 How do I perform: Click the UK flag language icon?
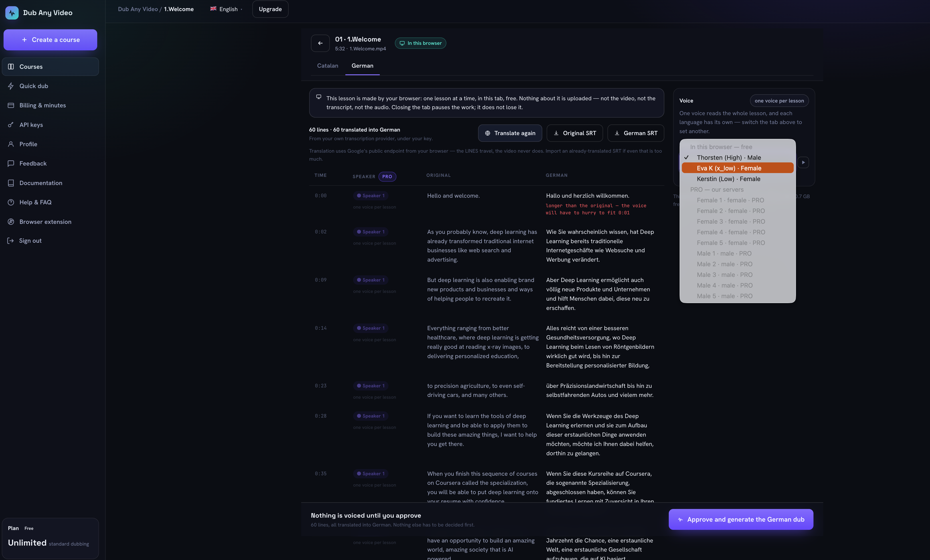[213, 9]
